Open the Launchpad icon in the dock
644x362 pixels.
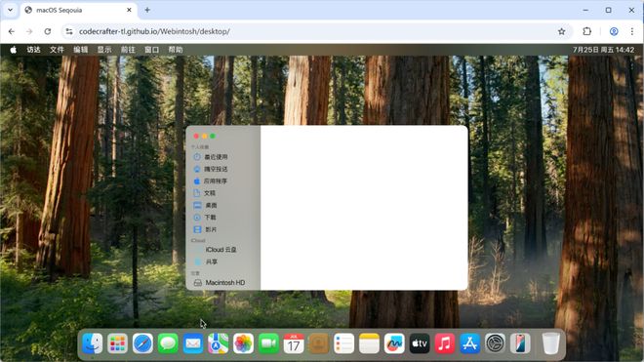[x=117, y=343]
